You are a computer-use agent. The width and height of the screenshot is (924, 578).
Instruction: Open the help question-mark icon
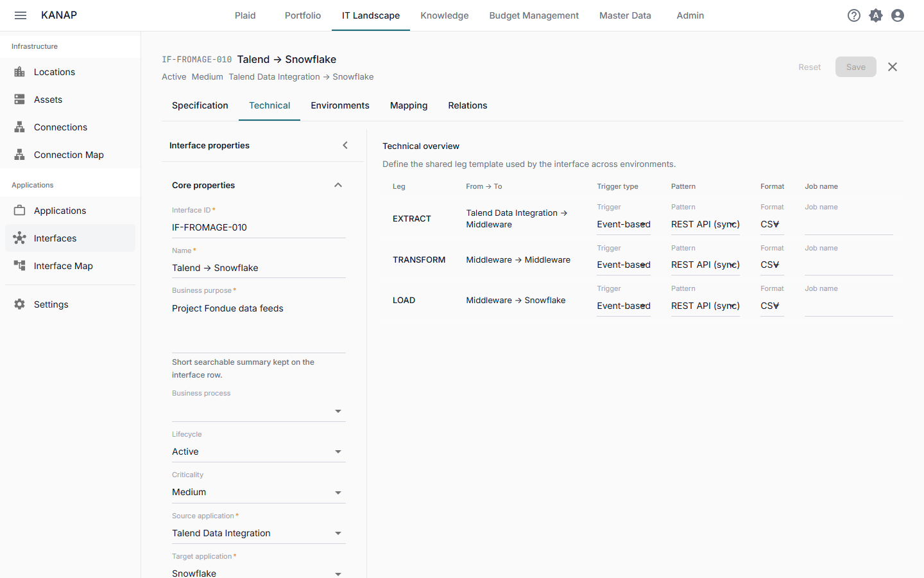(854, 15)
